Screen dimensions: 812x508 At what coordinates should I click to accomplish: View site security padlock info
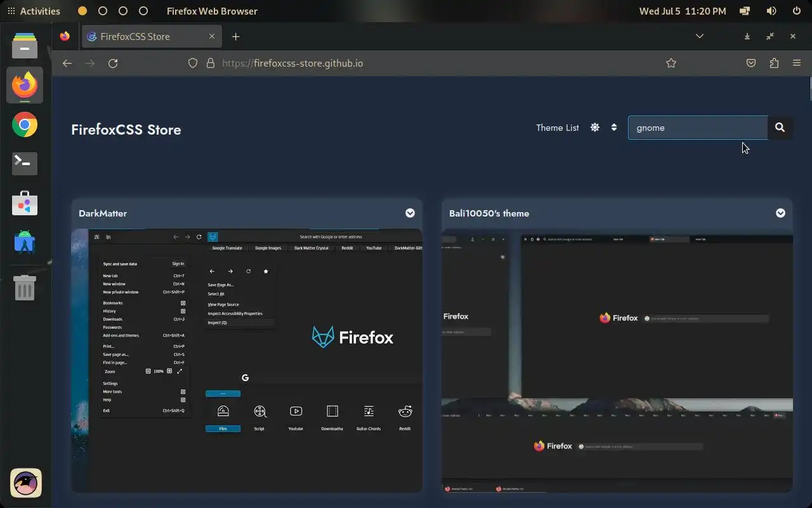(211, 63)
